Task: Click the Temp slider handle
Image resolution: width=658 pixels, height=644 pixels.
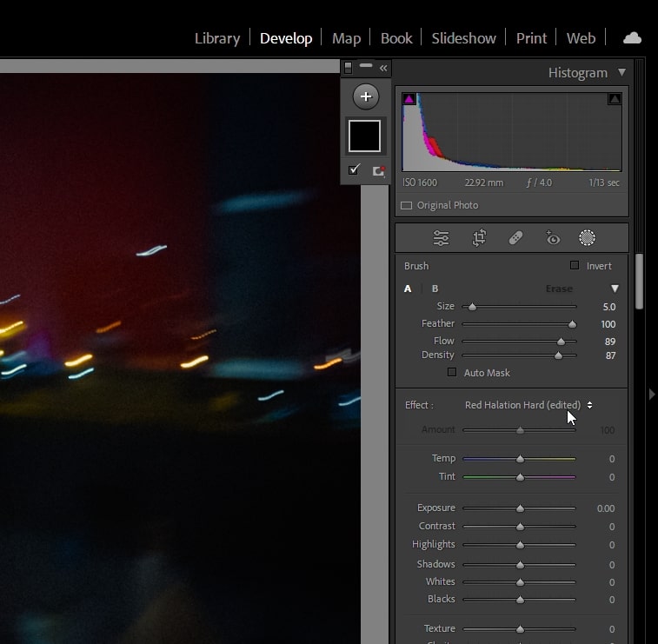Action: point(520,459)
